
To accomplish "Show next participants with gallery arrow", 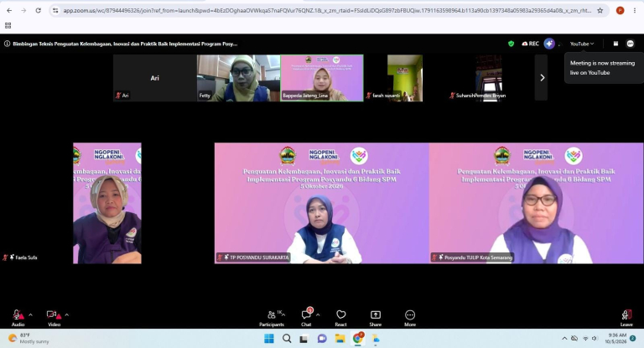I will pyautogui.click(x=542, y=78).
